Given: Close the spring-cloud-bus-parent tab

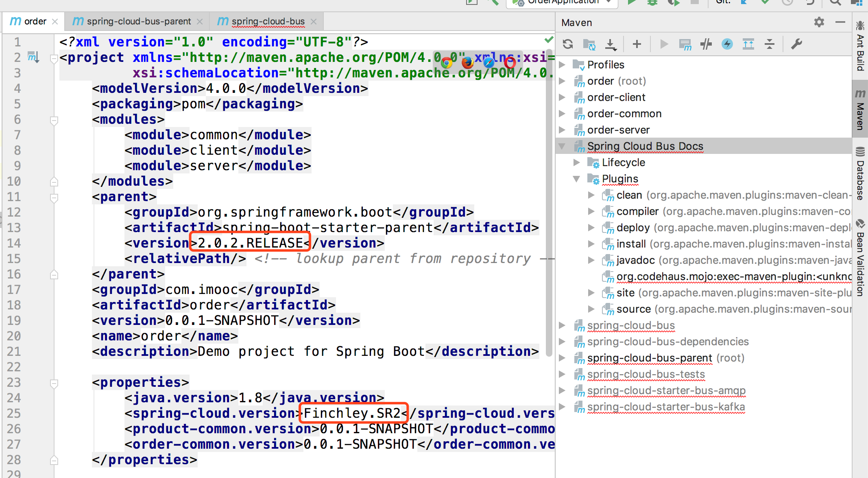Looking at the screenshot, I should tap(200, 22).
